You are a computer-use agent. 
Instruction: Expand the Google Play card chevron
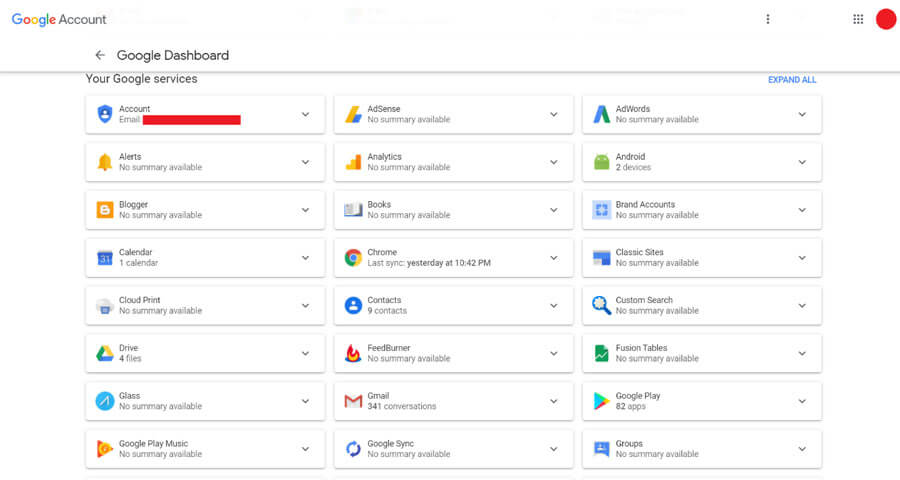[x=802, y=401]
